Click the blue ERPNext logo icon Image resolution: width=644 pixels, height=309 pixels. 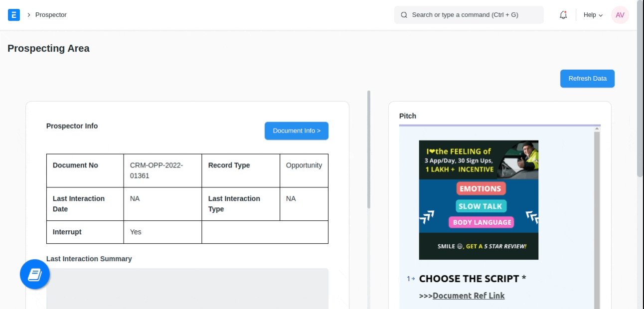(14, 15)
